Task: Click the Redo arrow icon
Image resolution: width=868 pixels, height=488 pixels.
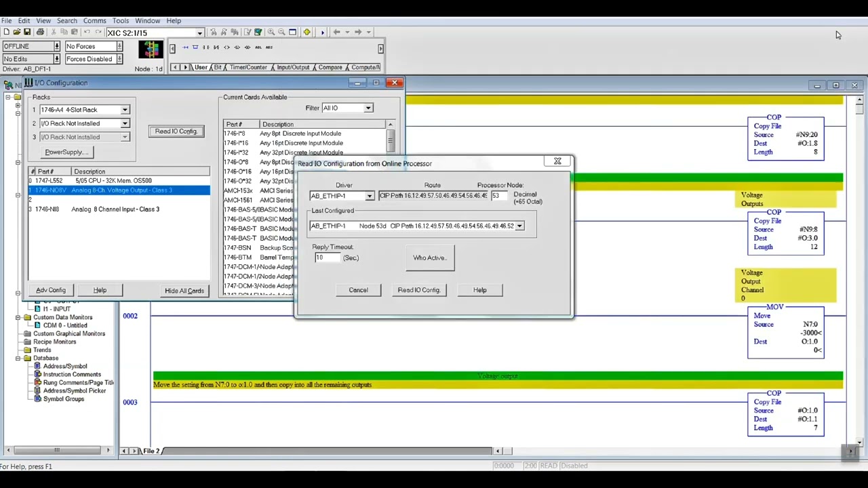Action: 98,32
